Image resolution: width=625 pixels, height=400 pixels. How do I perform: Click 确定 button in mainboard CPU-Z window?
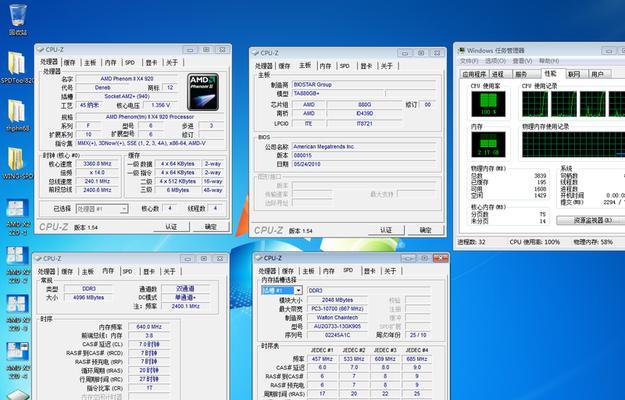(425, 230)
